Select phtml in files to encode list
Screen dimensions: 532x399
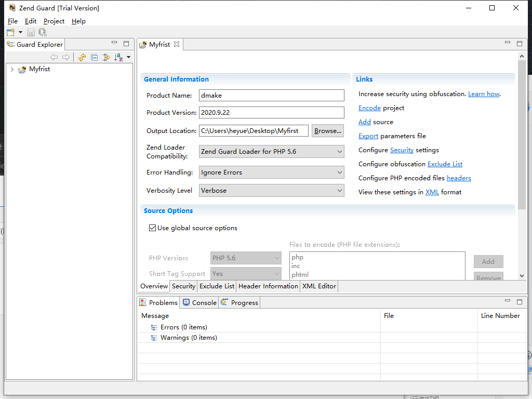tap(300, 275)
